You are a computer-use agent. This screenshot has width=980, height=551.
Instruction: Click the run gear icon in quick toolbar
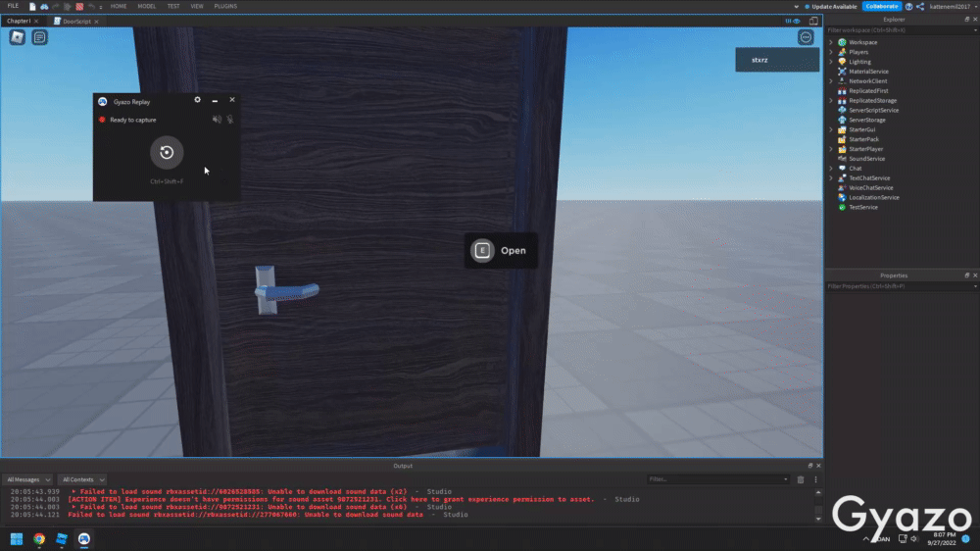68,6
